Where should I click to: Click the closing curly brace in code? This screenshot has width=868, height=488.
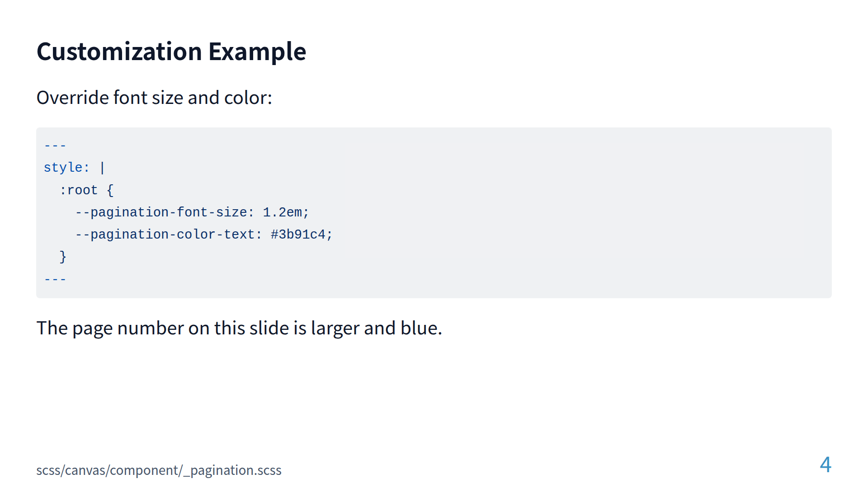tap(63, 257)
